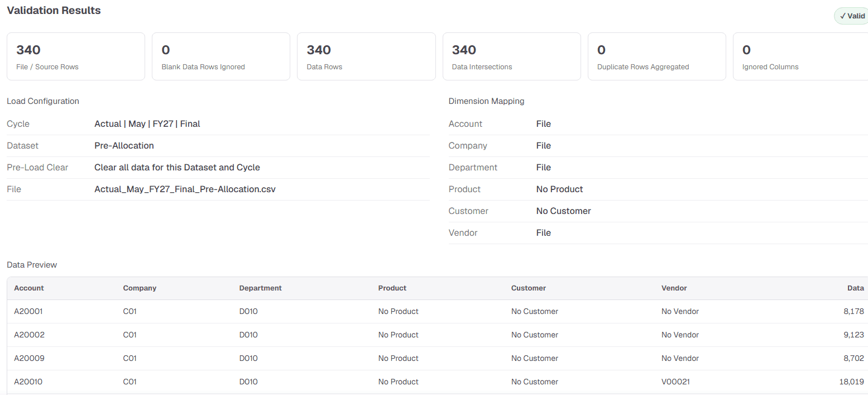Select account cell A20002
868x395 pixels.
point(29,335)
